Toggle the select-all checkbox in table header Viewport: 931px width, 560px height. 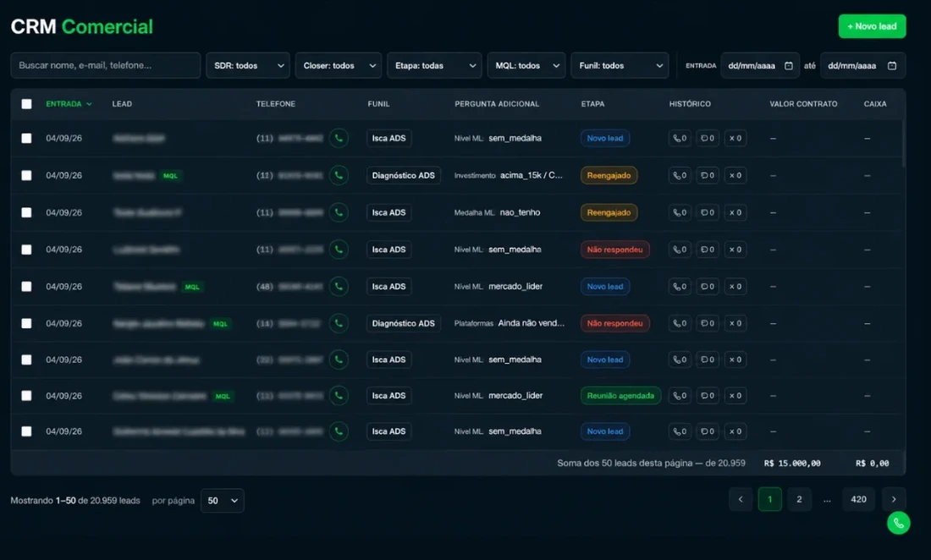click(27, 104)
